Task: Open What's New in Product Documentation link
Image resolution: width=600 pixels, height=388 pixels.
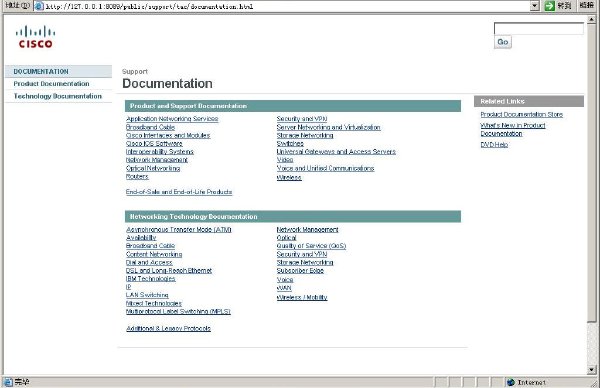Action: tap(513, 129)
